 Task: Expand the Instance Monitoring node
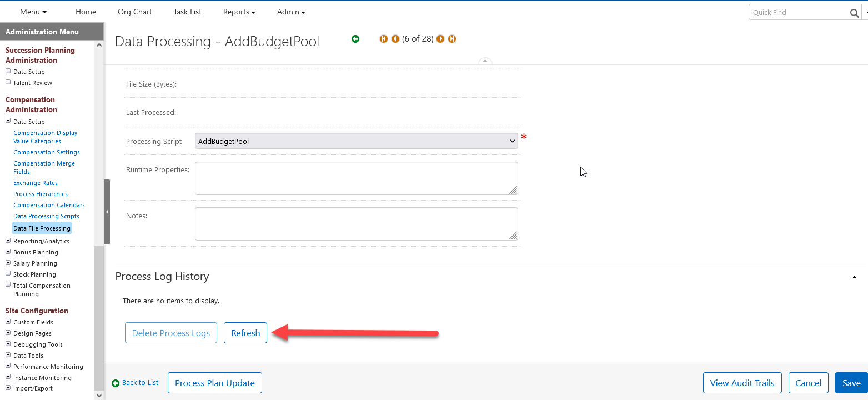[x=8, y=377]
